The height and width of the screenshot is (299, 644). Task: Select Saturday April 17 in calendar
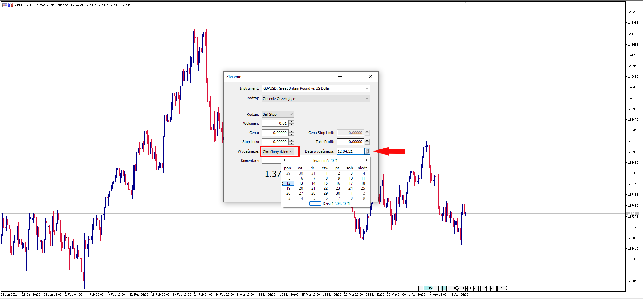(351, 183)
